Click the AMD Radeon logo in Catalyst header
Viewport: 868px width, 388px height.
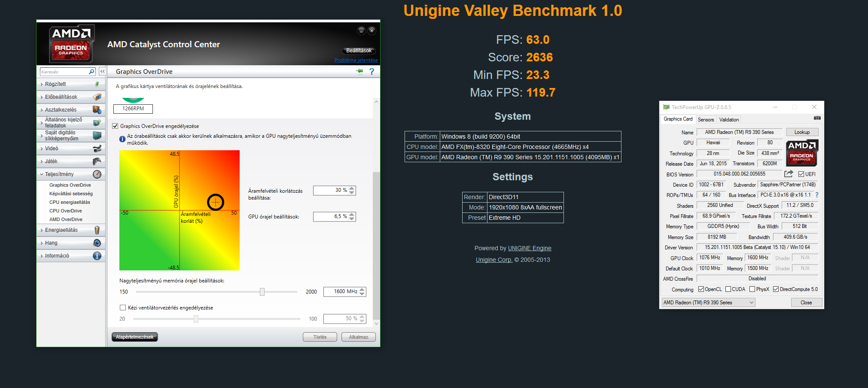click(71, 44)
